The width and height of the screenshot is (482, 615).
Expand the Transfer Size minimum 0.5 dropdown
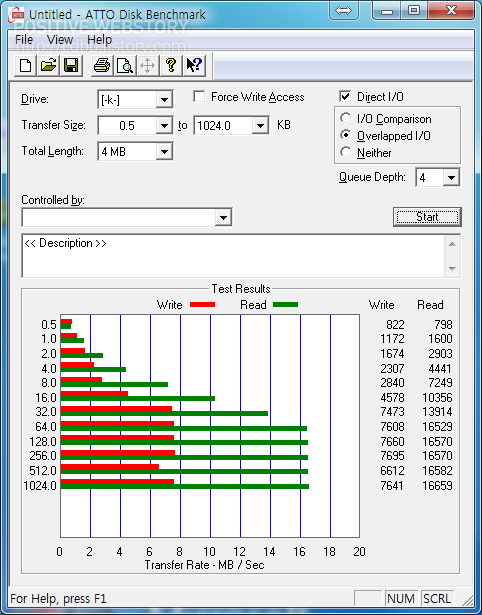tap(164, 126)
